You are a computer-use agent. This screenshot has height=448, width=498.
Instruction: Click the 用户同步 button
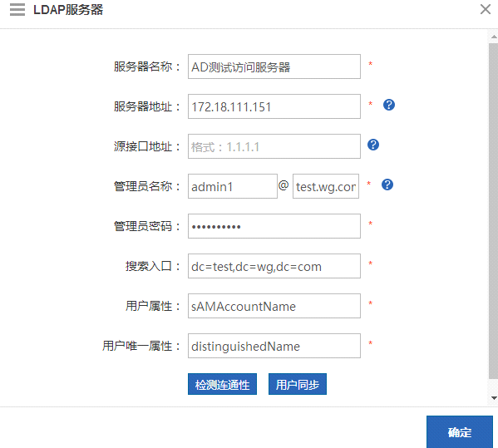(298, 384)
